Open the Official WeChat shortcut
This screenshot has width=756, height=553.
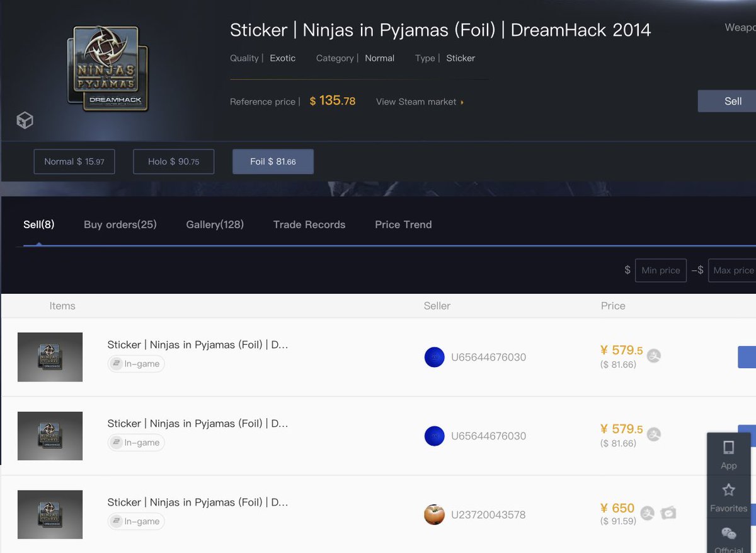728,538
